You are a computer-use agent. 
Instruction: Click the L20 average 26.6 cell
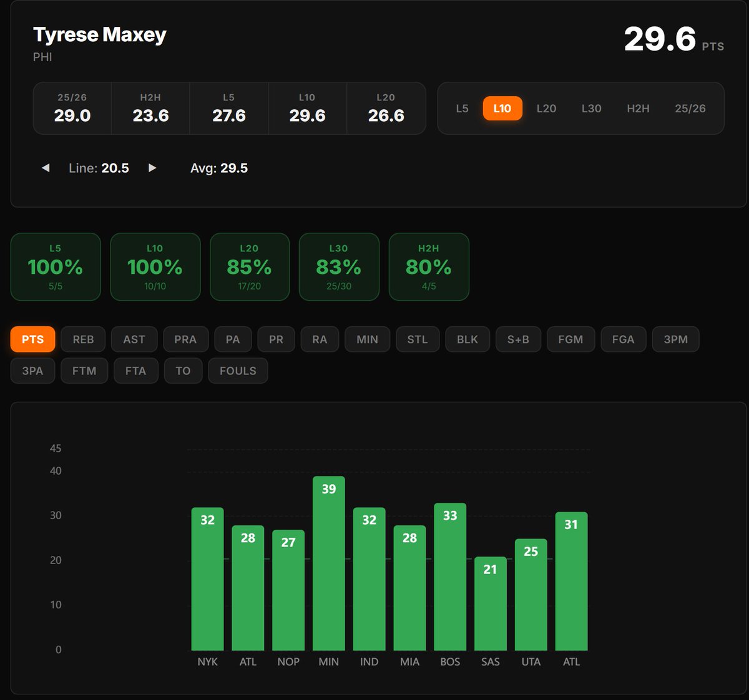click(x=386, y=109)
